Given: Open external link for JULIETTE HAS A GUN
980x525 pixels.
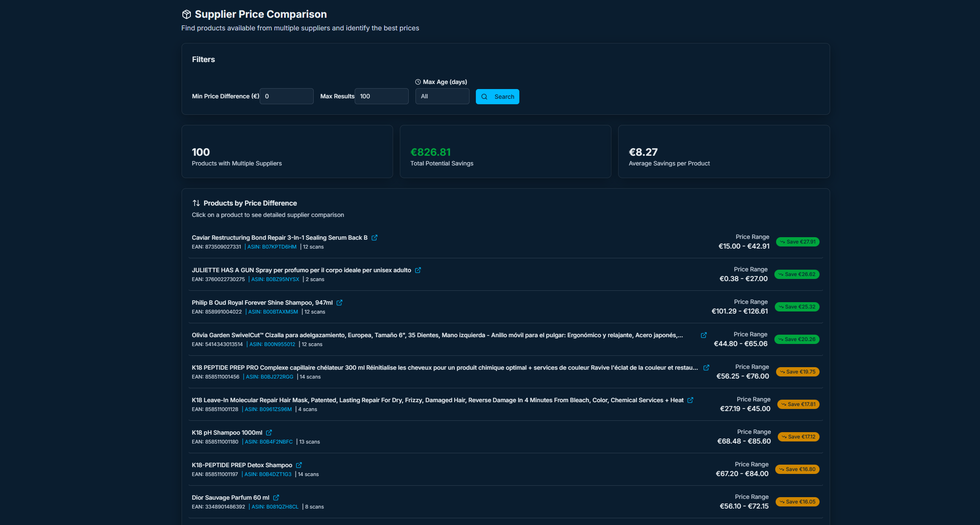Looking at the screenshot, I should [418, 270].
